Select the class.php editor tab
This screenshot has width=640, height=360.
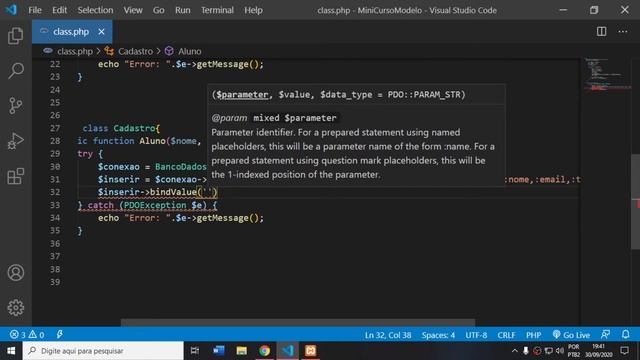pyautogui.click(x=72, y=31)
